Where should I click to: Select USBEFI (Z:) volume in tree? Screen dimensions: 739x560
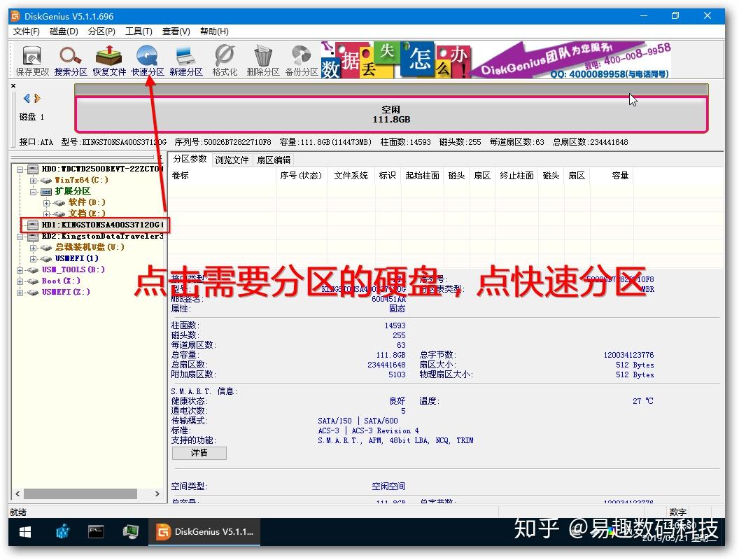(66, 293)
